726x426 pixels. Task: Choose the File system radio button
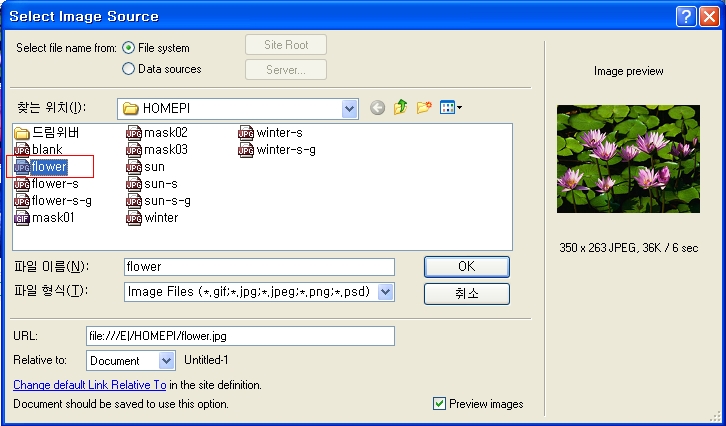pos(128,48)
